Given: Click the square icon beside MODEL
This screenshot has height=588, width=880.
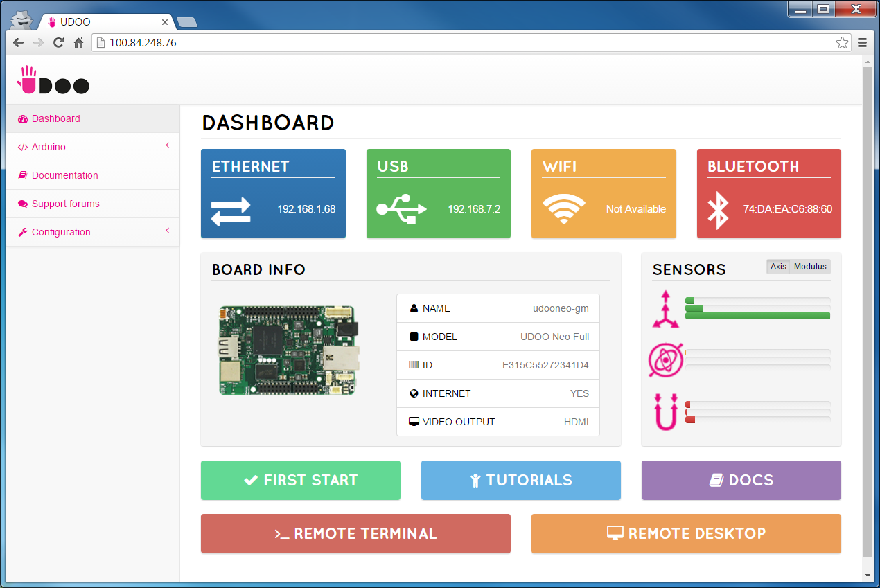Looking at the screenshot, I should 414,337.
